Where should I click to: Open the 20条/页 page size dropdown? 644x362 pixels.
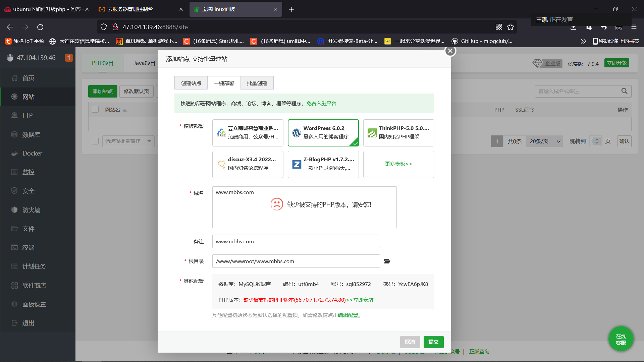(544, 141)
